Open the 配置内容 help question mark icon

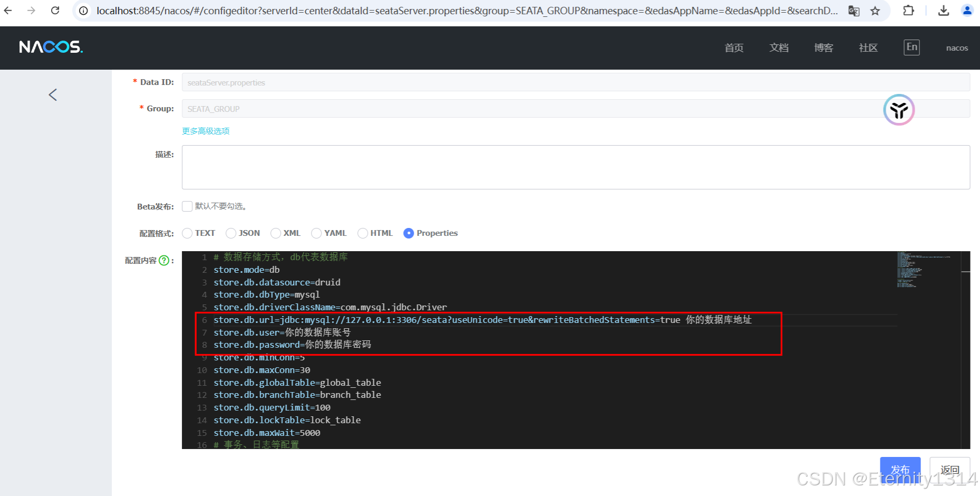point(164,260)
